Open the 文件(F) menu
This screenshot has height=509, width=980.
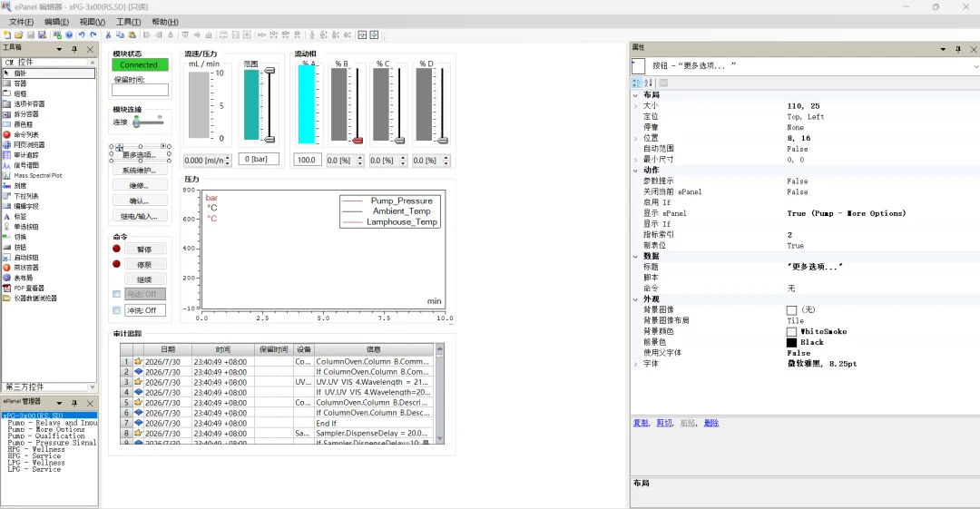point(21,22)
